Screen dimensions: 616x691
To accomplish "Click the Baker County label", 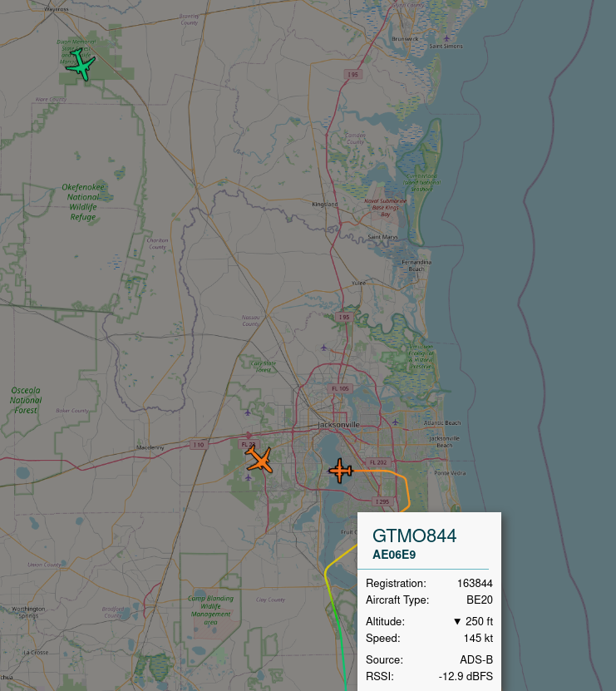I will click(x=72, y=410).
